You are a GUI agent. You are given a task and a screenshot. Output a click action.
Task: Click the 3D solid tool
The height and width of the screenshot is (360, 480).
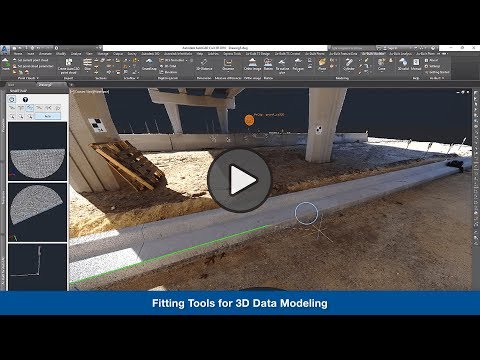coord(403,64)
